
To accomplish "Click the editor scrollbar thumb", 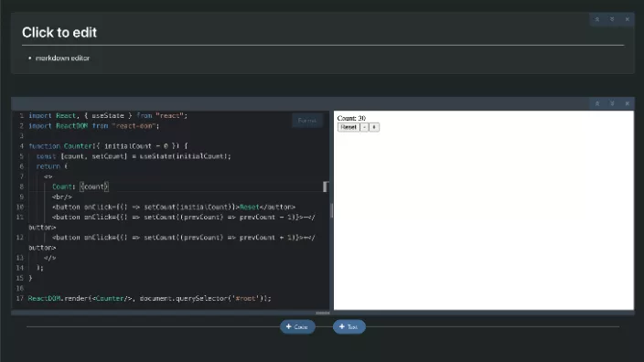I will tap(326, 186).
